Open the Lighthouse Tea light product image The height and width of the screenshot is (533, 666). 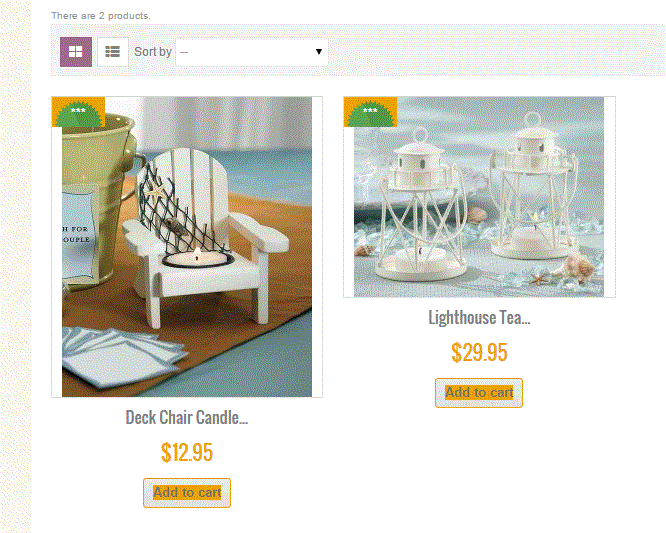point(479,197)
